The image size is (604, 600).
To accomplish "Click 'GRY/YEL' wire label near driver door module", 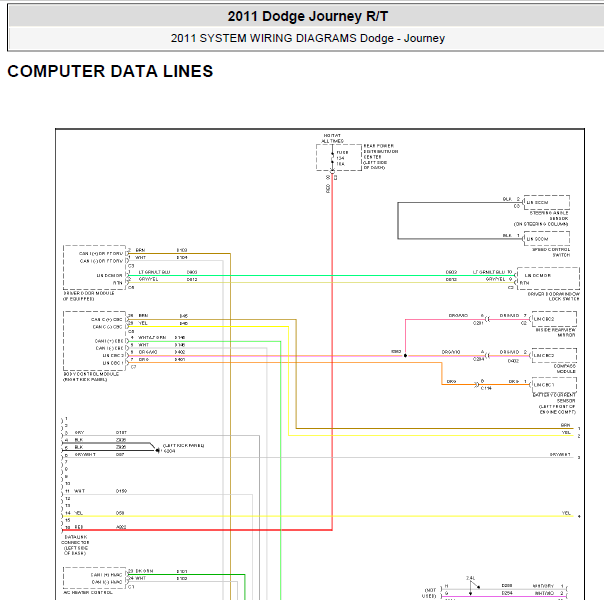I will pos(148,279).
